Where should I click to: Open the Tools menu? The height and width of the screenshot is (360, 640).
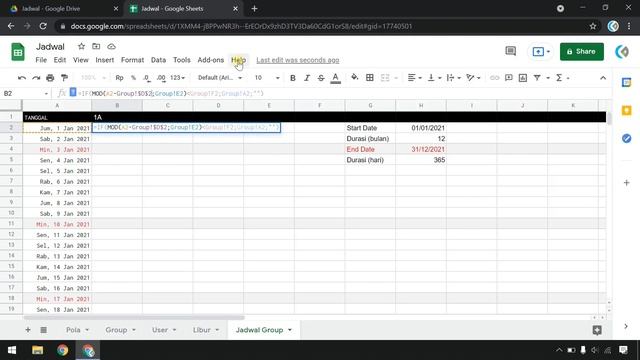tap(182, 60)
